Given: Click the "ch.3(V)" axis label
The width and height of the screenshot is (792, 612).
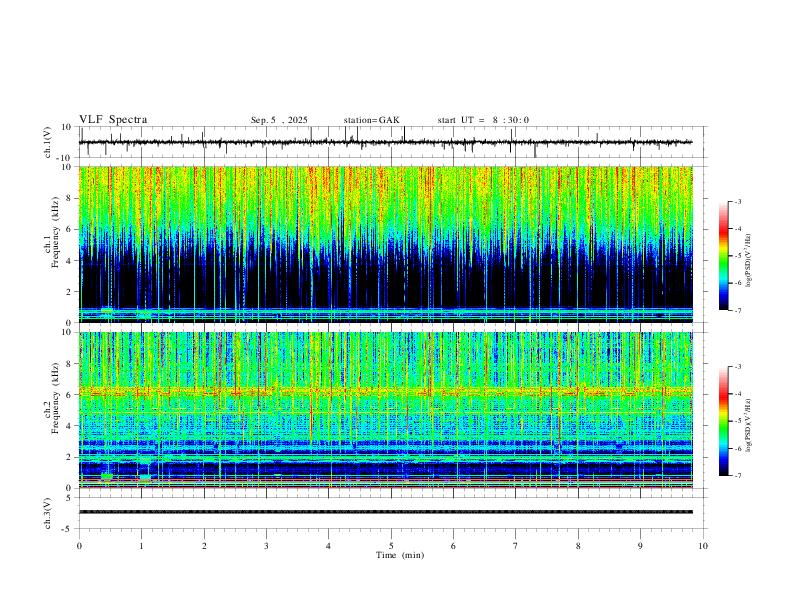Looking at the screenshot, I should tap(48, 514).
